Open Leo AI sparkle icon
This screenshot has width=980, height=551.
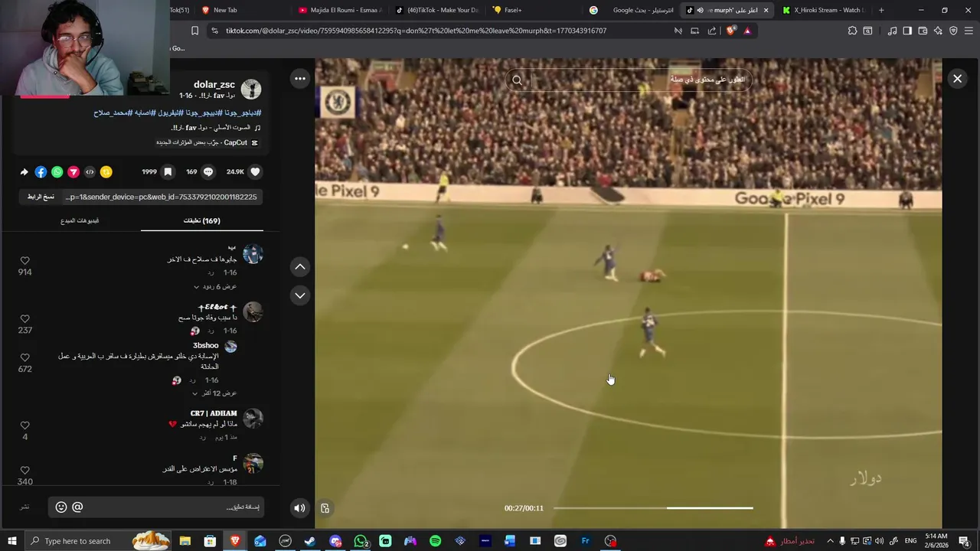[x=938, y=31]
